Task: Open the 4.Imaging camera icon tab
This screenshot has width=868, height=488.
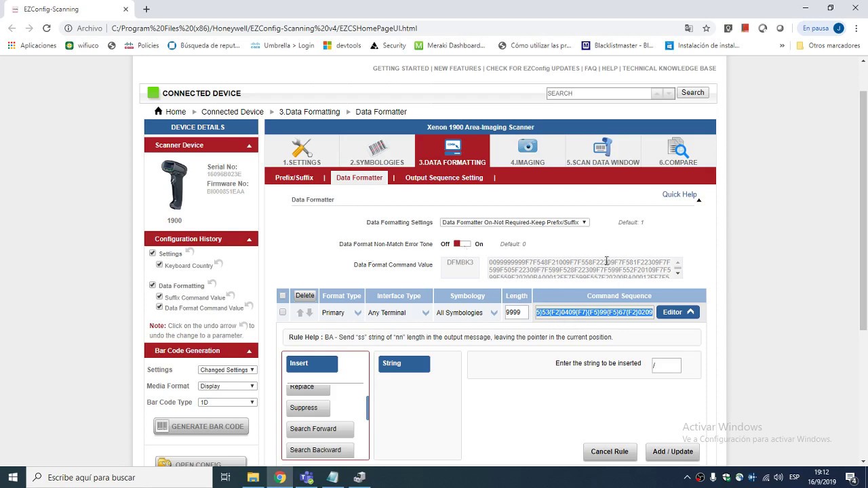Action: click(x=527, y=152)
